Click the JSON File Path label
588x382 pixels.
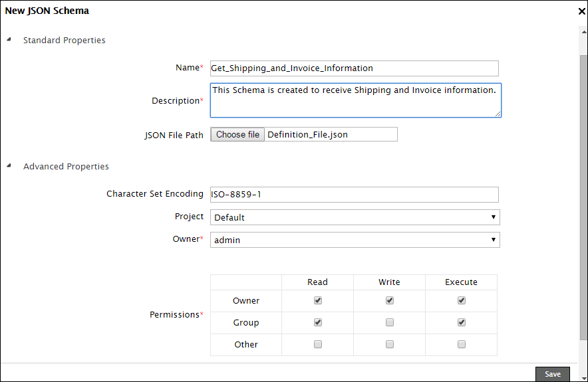pyautogui.click(x=174, y=136)
